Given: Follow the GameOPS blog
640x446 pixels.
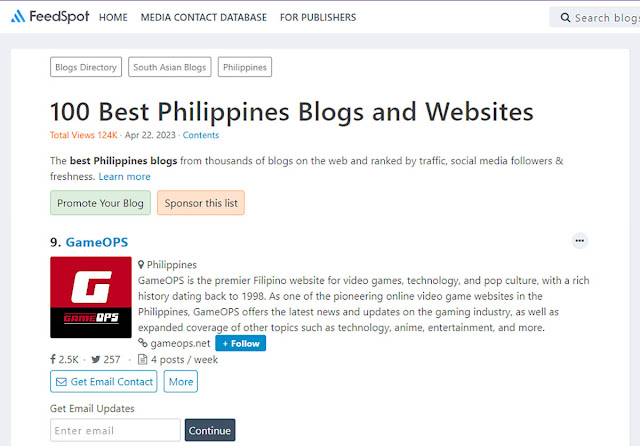Looking at the screenshot, I should [x=240, y=343].
